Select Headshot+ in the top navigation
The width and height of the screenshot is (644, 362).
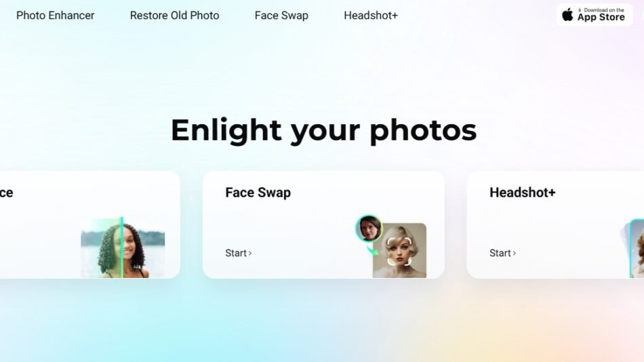point(371,16)
